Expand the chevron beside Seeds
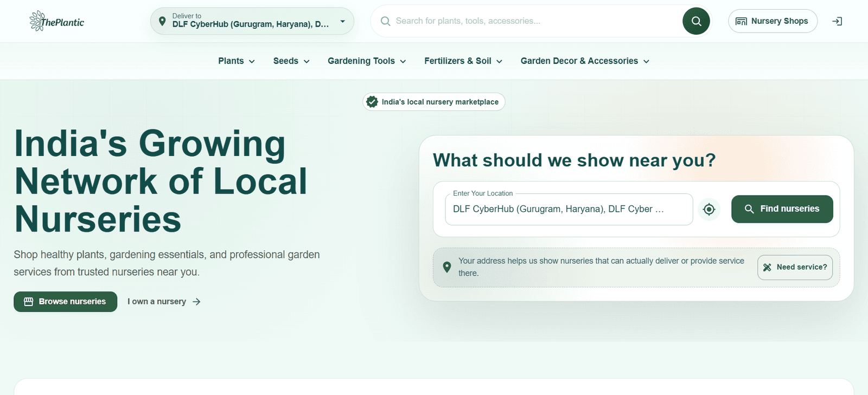The height and width of the screenshot is (395, 868). click(x=307, y=61)
